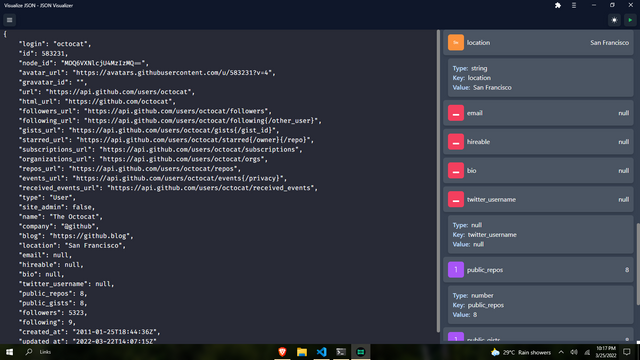Click JSON Visualizer taskbar icon
Viewport: 640px width, 360px height.
click(x=360, y=352)
